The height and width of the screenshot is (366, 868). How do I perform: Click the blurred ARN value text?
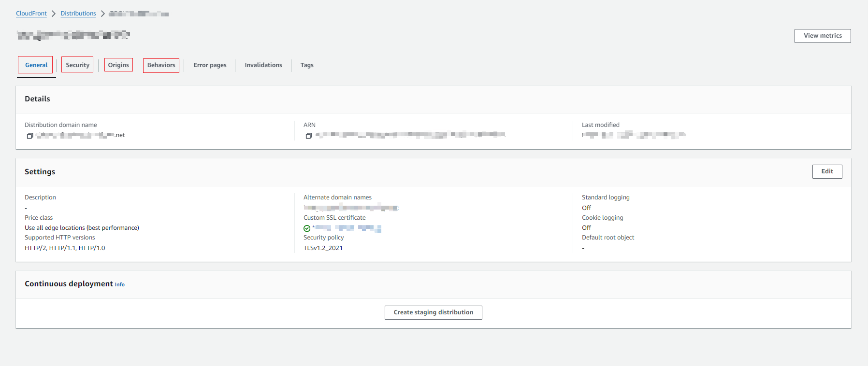coord(411,135)
